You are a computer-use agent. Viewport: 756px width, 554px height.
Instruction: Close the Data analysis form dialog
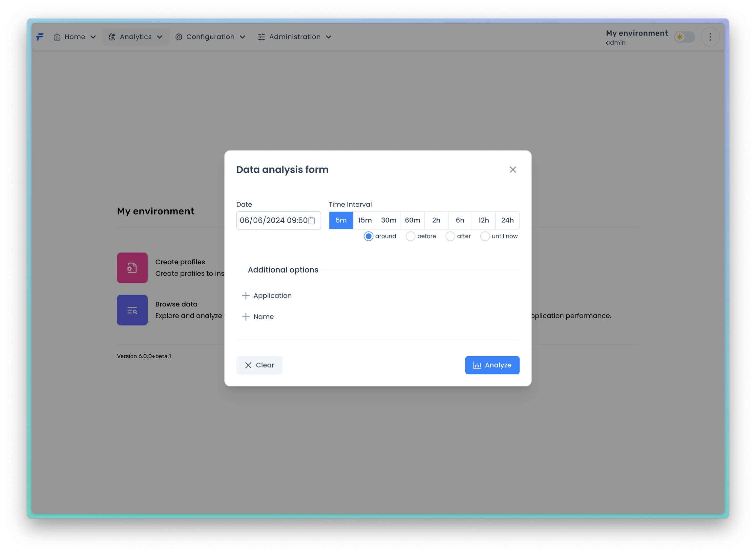pos(513,170)
